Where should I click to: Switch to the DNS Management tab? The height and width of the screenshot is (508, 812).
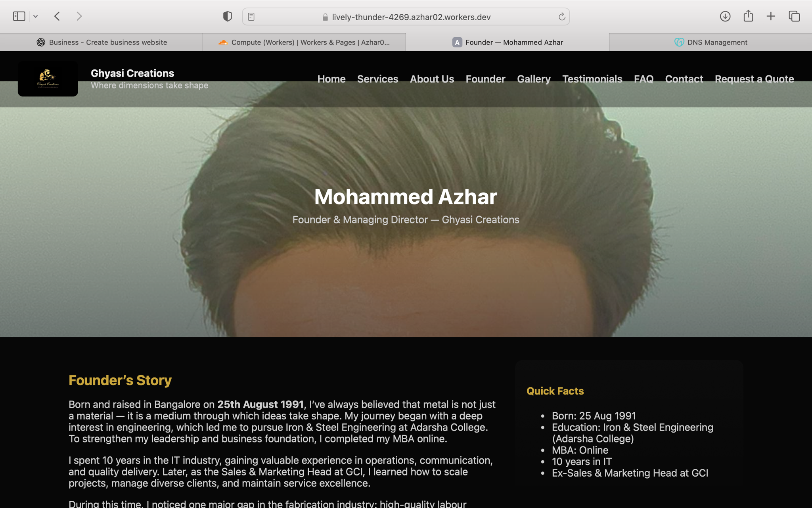click(x=710, y=42)
